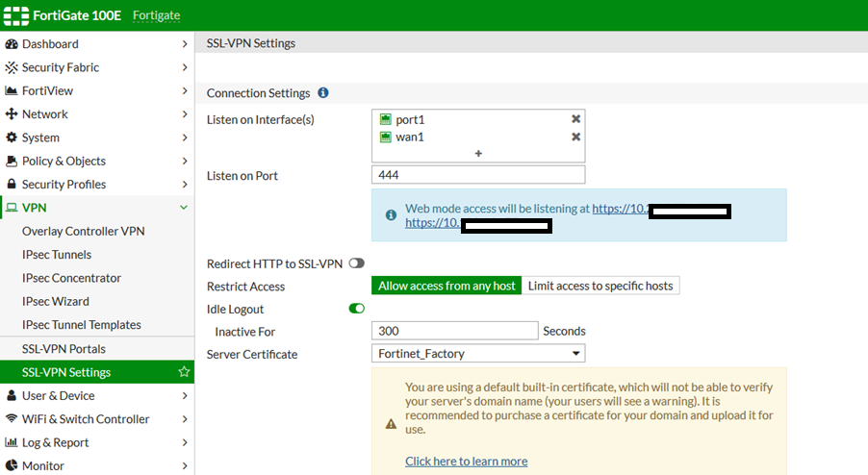Remove wan1 from listen interfaces
The width and height of the screenshot is (868, 475).
(x=575, y=137)
